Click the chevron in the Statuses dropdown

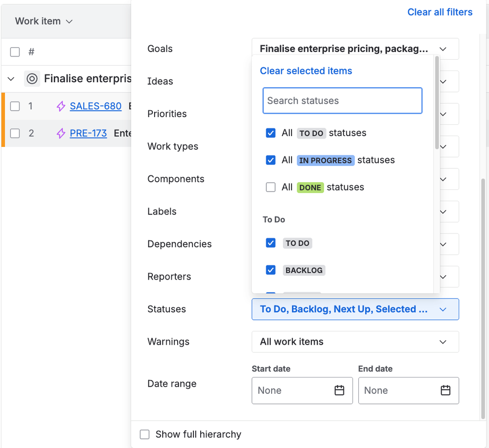[x=443, y=309]
